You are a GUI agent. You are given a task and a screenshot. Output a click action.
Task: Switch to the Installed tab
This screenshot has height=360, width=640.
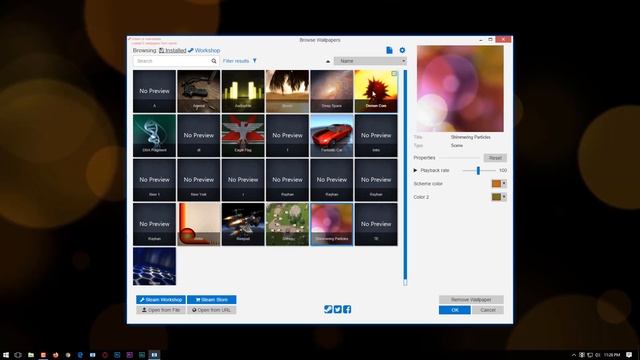click(x=173, y=50)
